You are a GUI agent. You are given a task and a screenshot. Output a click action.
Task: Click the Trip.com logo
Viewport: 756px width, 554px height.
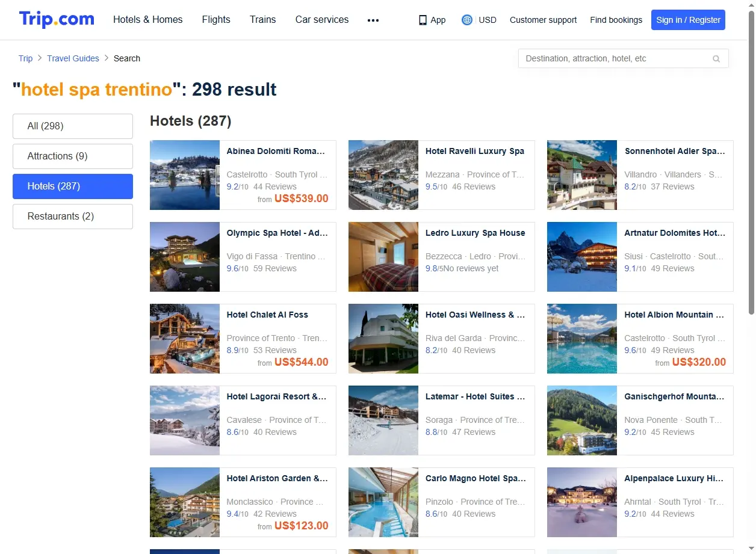pos(57,19)
